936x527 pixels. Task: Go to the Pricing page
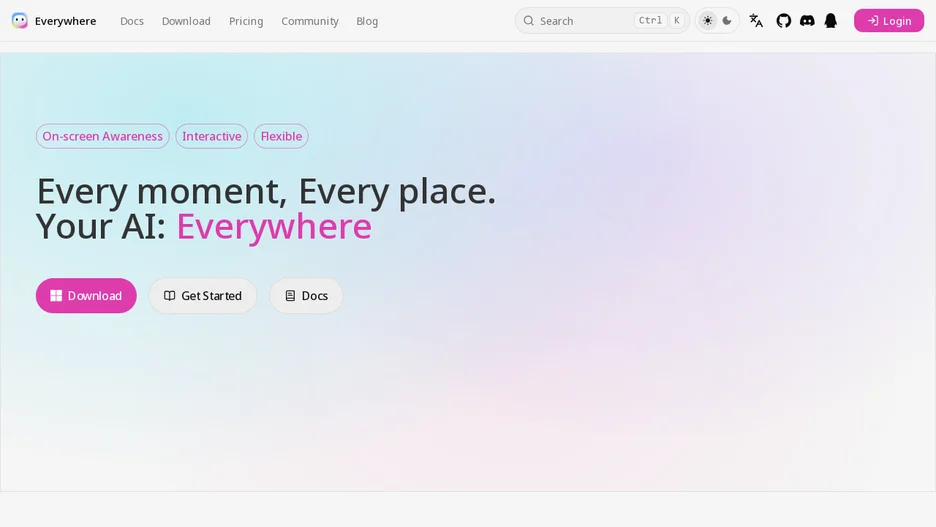coord(246,21)
